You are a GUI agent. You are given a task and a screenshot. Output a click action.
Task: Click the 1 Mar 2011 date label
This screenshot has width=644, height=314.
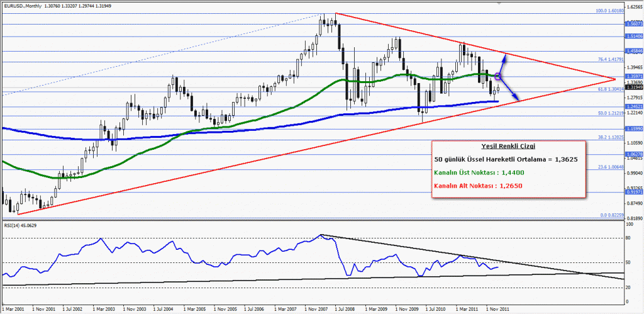point(467,308)
